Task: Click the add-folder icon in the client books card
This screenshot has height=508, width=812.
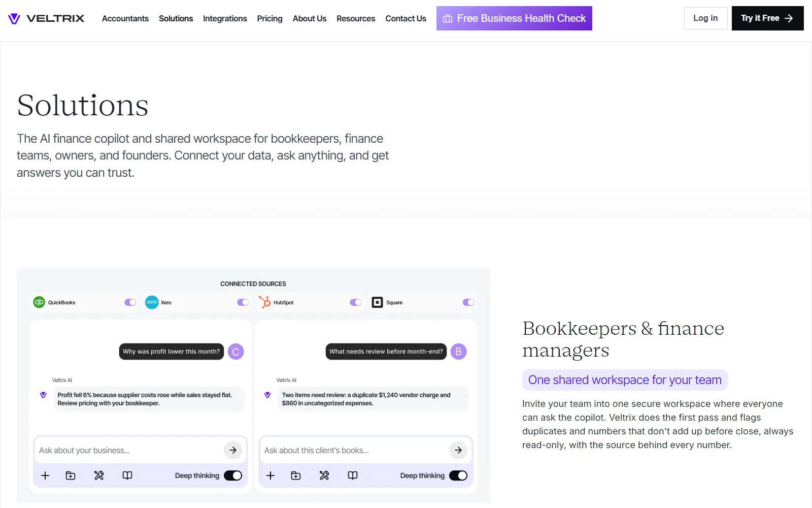Action: (x=296, y=475)
